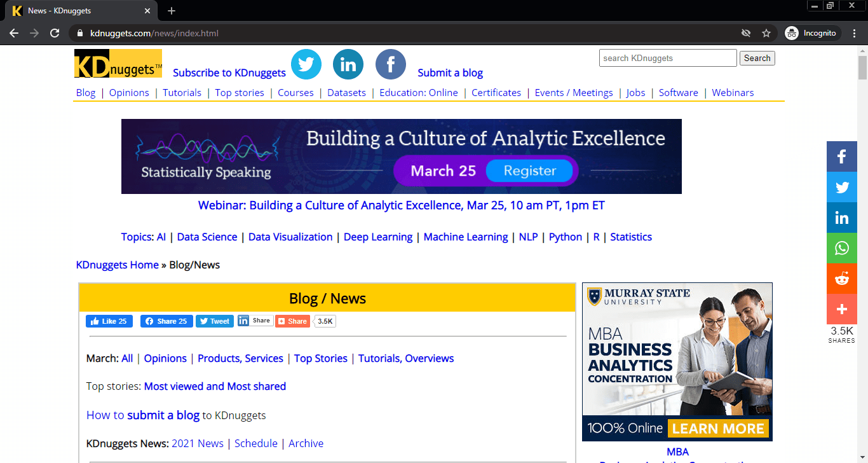This screenshot has height=463, width=868.
Task: Share via LinkedIn in side share bar
Action: coord(842,218)
